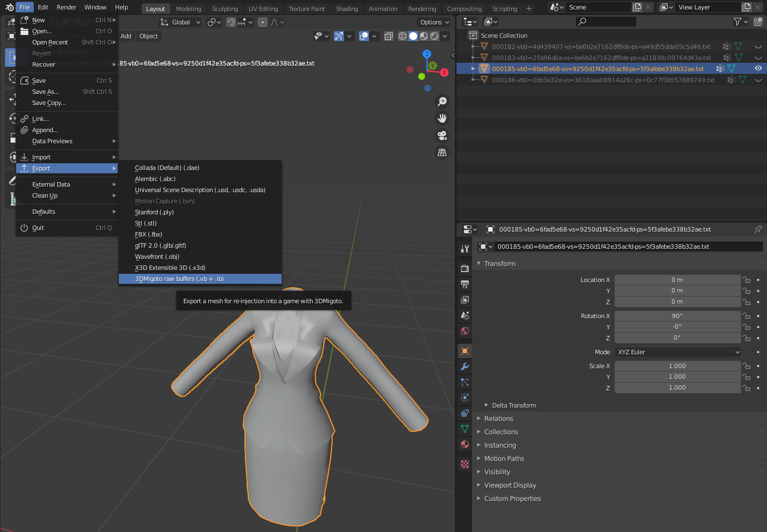This screenshot has width=767, height=532.
Task: Open the World properties tab
Action: point(465,331)
